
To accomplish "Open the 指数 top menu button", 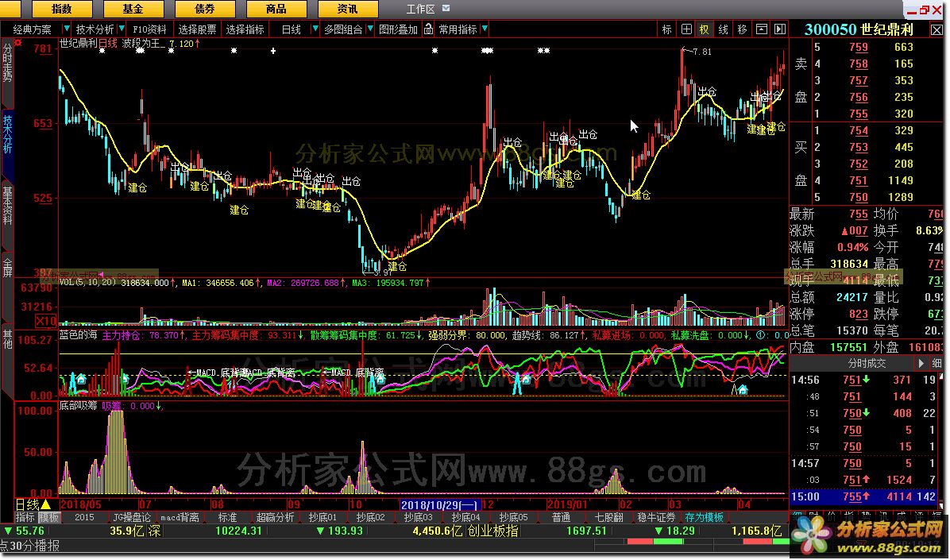I will pos(62,9).
